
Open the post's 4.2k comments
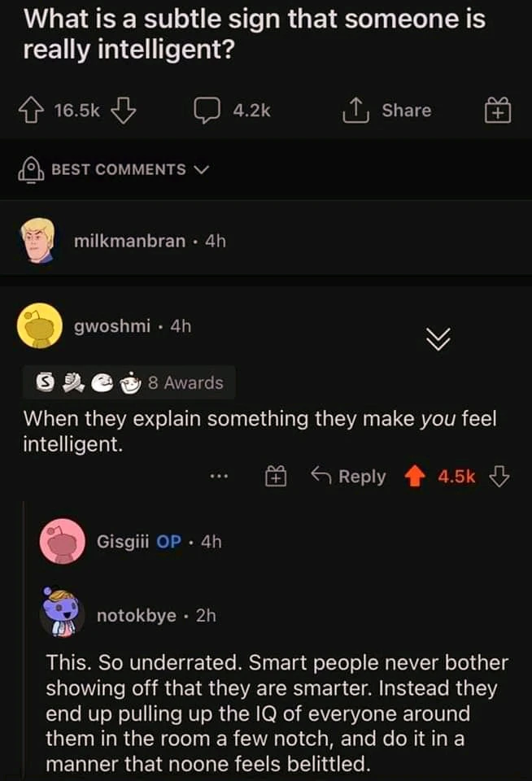pos(232,111)
